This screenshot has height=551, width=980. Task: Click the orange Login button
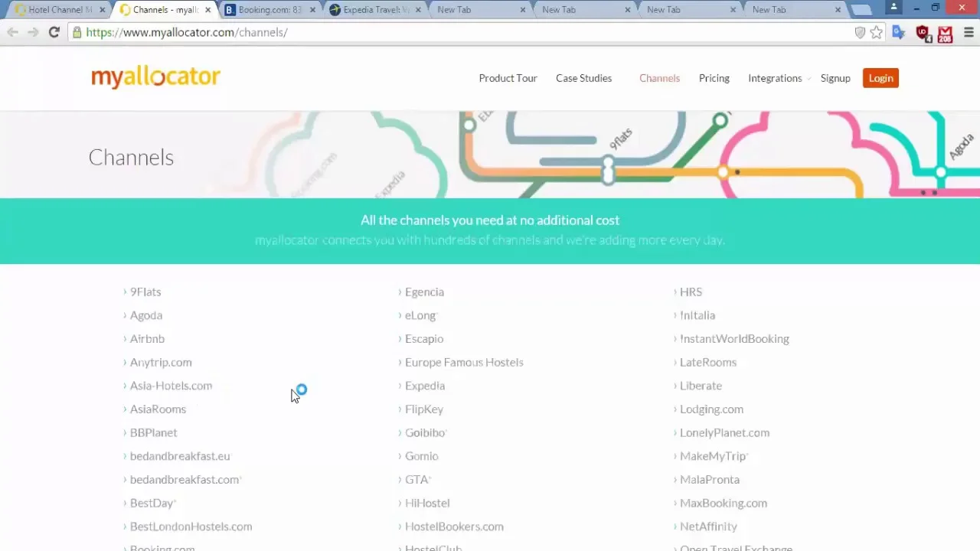click(x=880, y=78)
